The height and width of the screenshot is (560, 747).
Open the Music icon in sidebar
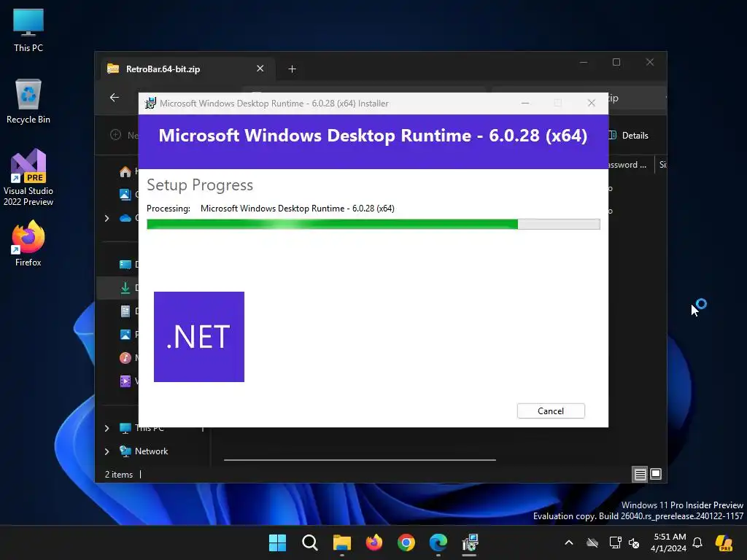[125, 357]
